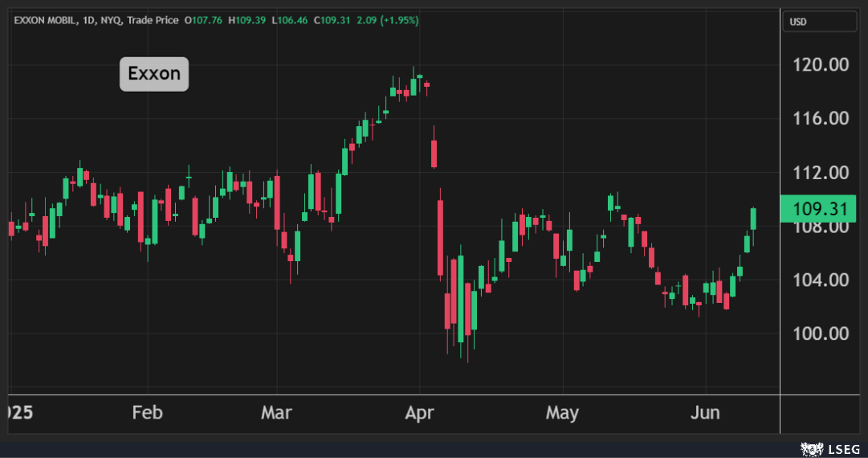Click the 112.00 price axis label
This screenshot has width=868, height=458.
(x=821, y=173)
